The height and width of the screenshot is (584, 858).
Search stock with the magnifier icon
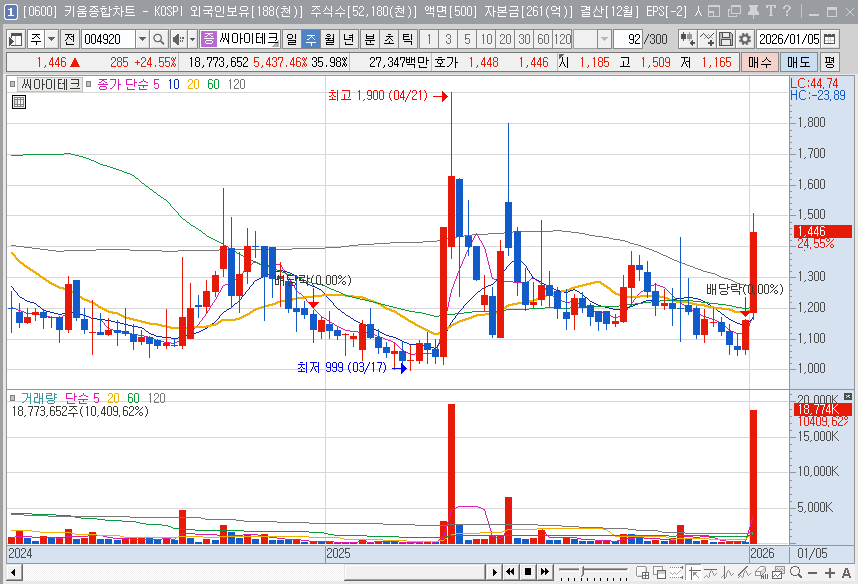[x=159, y=39]
